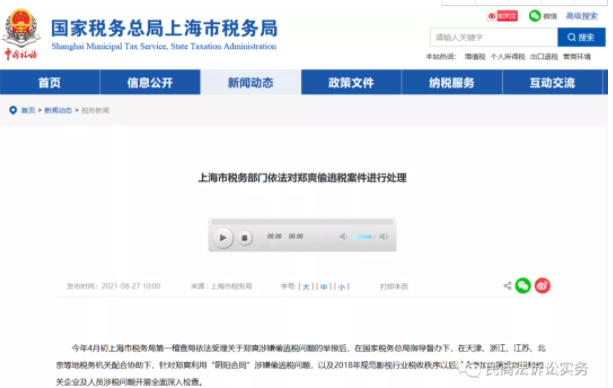Mute the audio player speaker icon
The width and height of the screenshot is (613, 388).
tap(343, 237)
